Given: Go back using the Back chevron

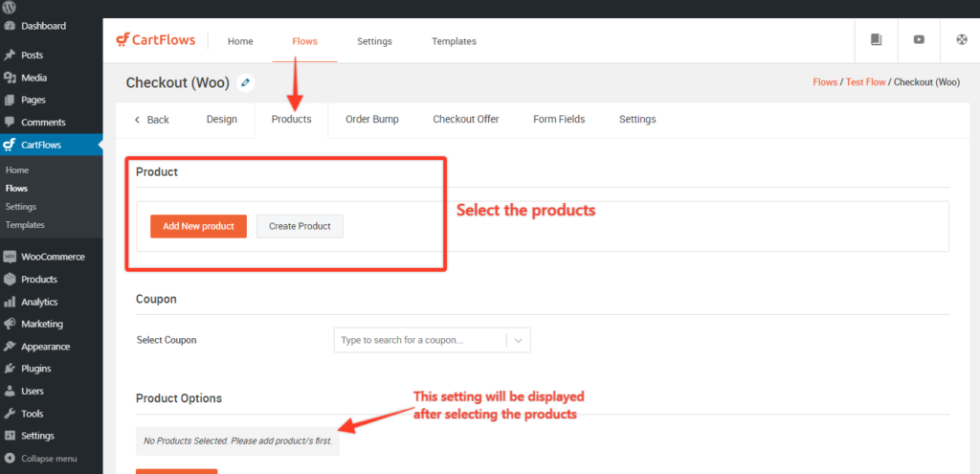Looking at the screenshot, I should coord(152,120).
